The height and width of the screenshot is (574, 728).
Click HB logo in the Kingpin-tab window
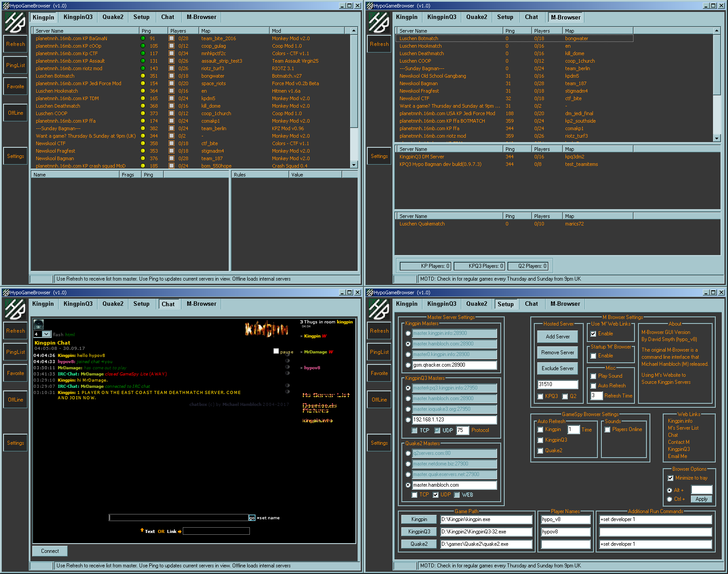tap(15, 23)
